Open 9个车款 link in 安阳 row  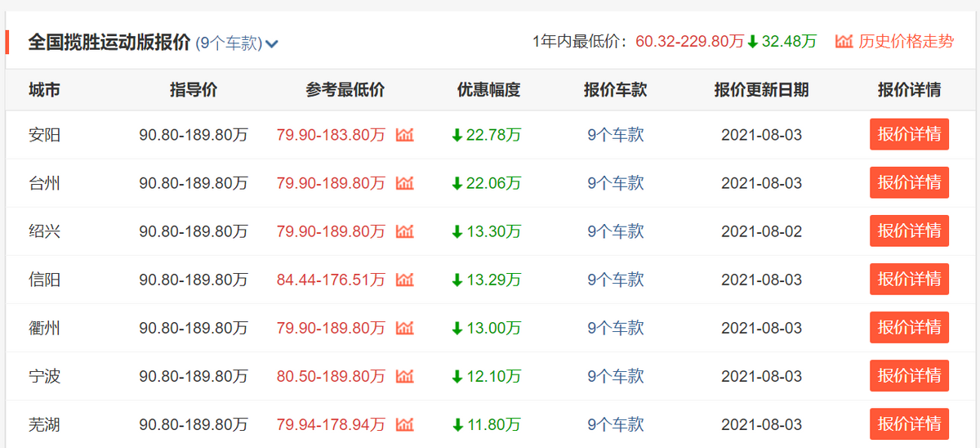616,135
